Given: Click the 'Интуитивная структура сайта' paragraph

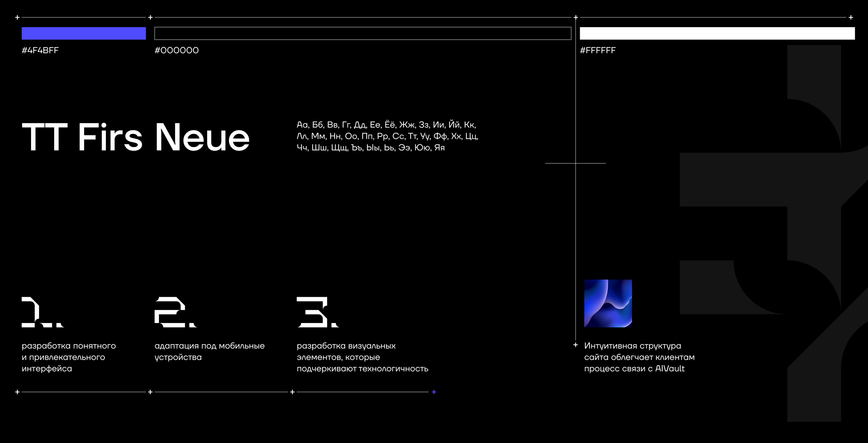Looking at the screenshot, I should [639, 357].
